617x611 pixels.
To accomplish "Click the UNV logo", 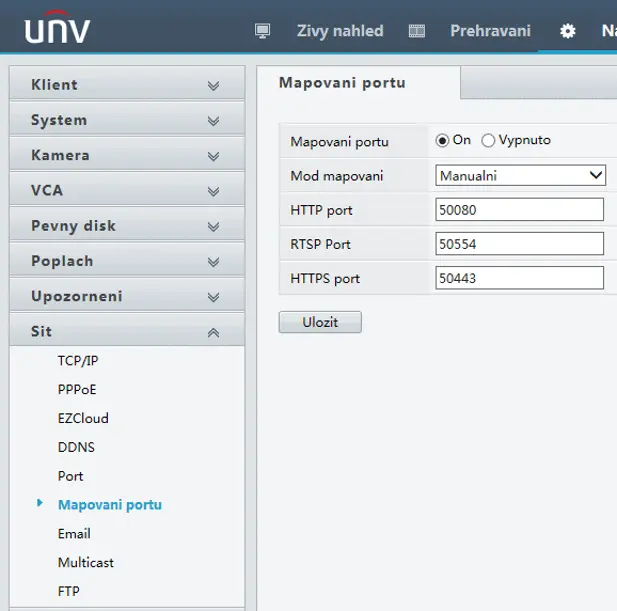I will pyautogui.click(x=57, y=27).
